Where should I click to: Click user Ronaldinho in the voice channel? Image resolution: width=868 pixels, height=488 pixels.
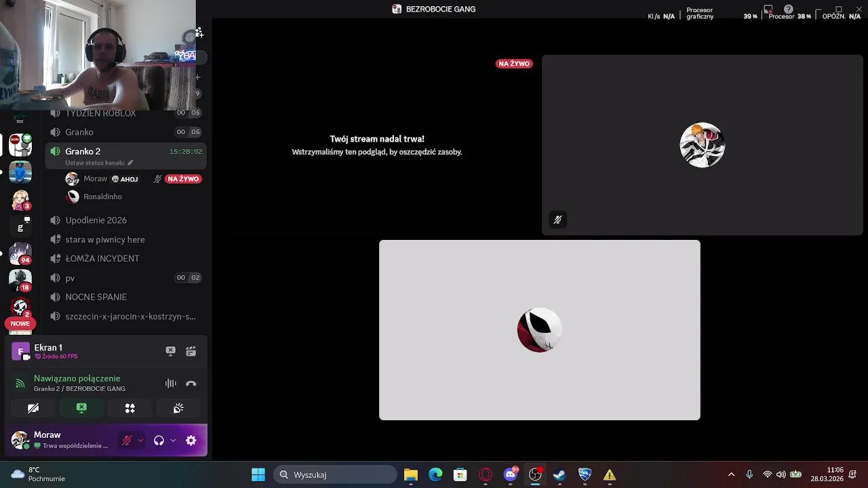pyautogui.click(x=102, y=197)
